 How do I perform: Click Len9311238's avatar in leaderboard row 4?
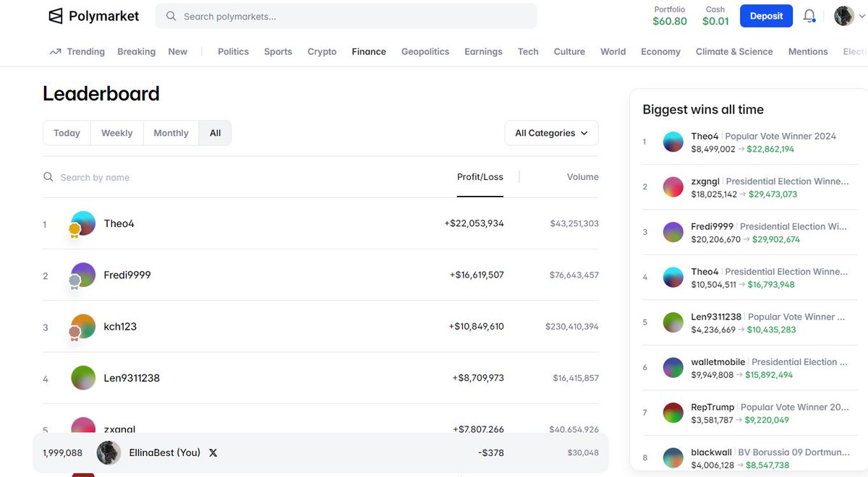coord(83,378)
